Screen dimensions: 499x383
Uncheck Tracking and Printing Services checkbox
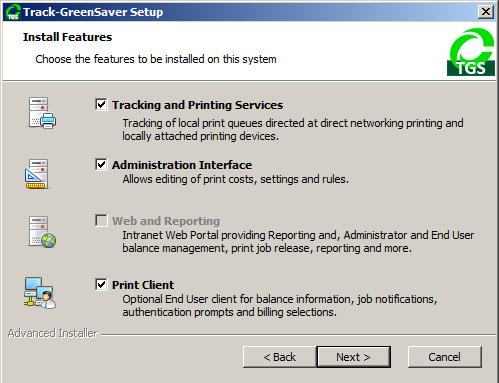[x=101, y=104]
